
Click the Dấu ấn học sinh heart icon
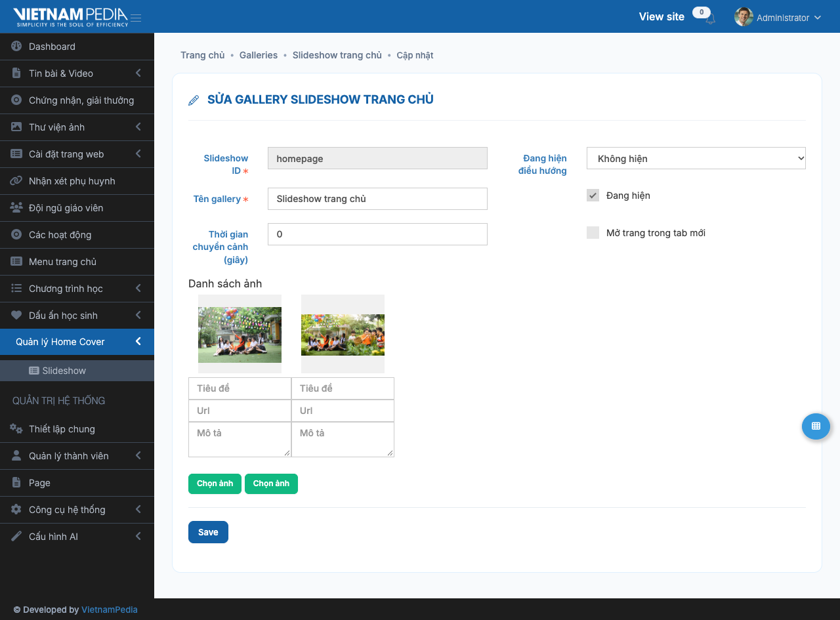coord(16,316)
